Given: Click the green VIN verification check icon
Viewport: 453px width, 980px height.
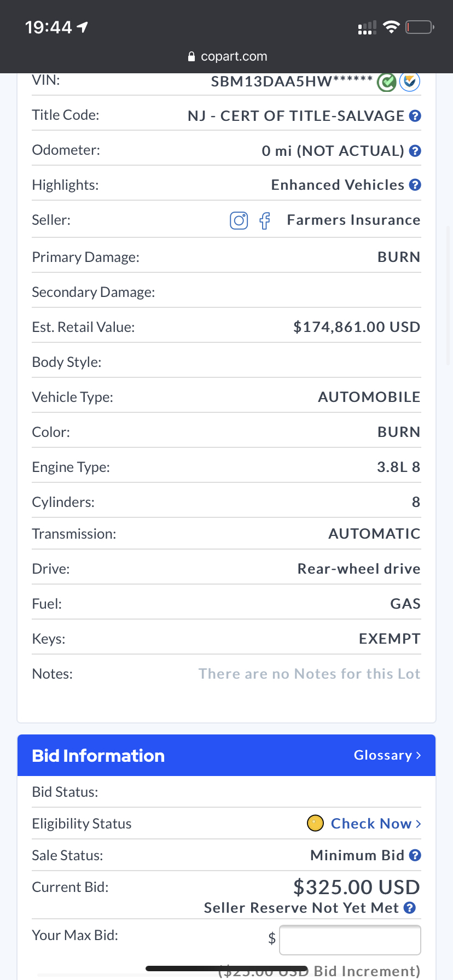Looking at the screenshot, I should click(x=387, y=82).
